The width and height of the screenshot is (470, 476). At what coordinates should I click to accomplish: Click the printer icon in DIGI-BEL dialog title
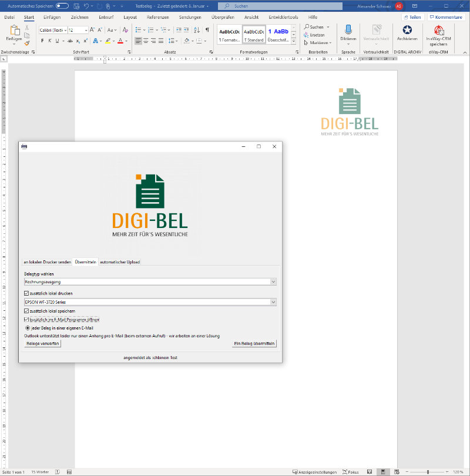click(x=24, y=147)
